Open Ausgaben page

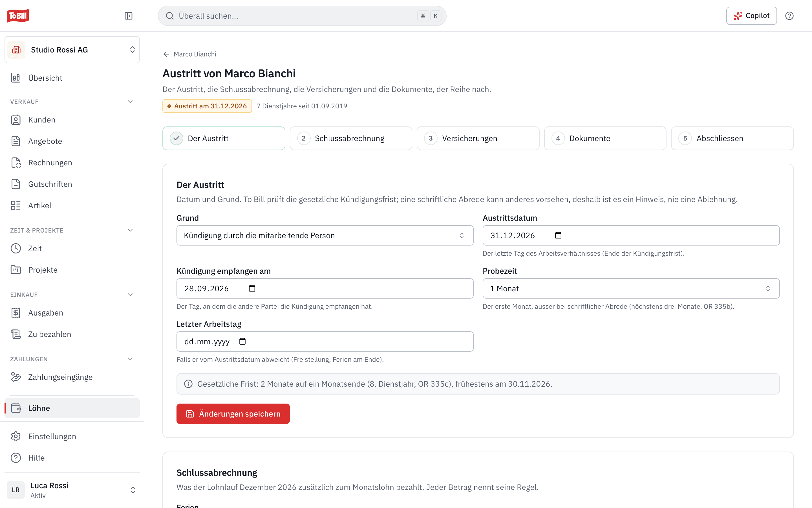pos(72,313)
